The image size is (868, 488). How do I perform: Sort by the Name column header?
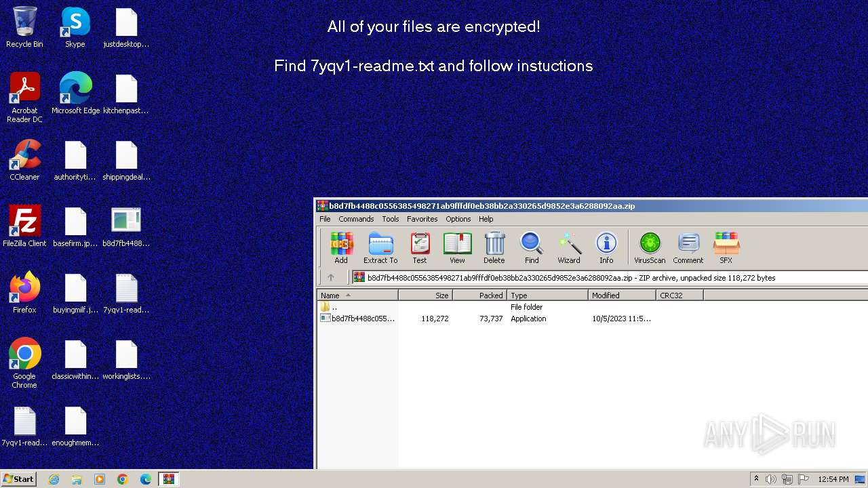[357, 296]
